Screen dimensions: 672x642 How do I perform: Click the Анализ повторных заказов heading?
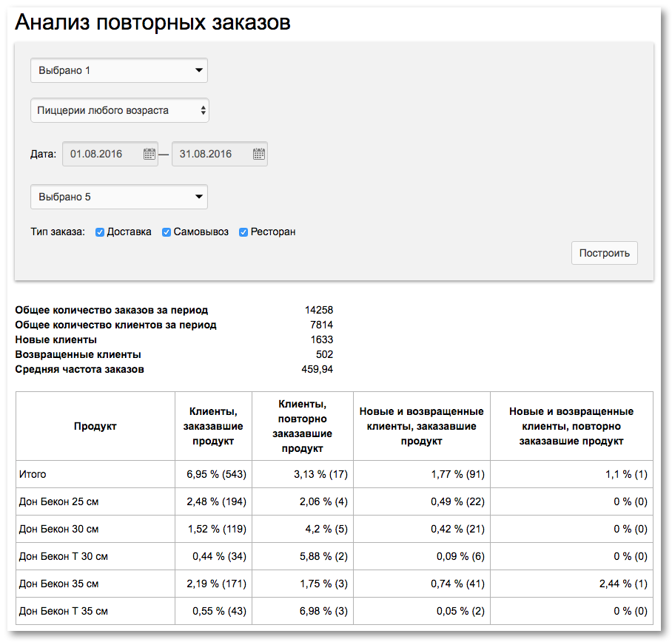pos(152,22)
